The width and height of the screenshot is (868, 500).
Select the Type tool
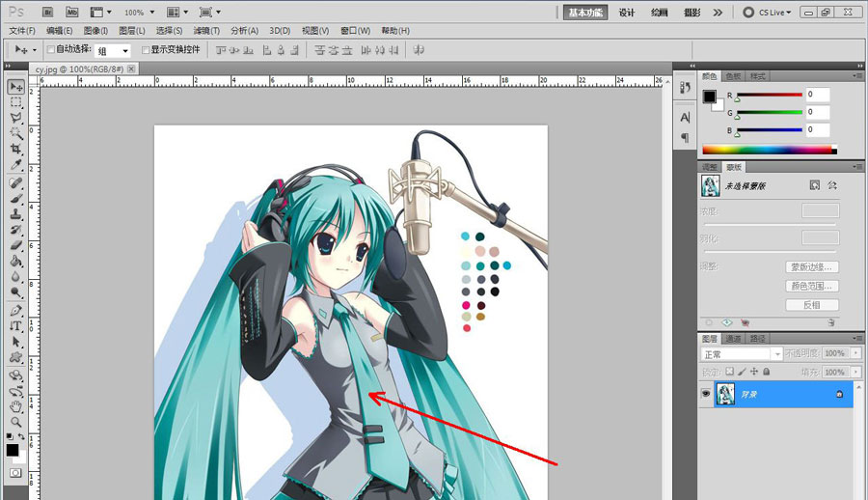click(x=16, y=326)
